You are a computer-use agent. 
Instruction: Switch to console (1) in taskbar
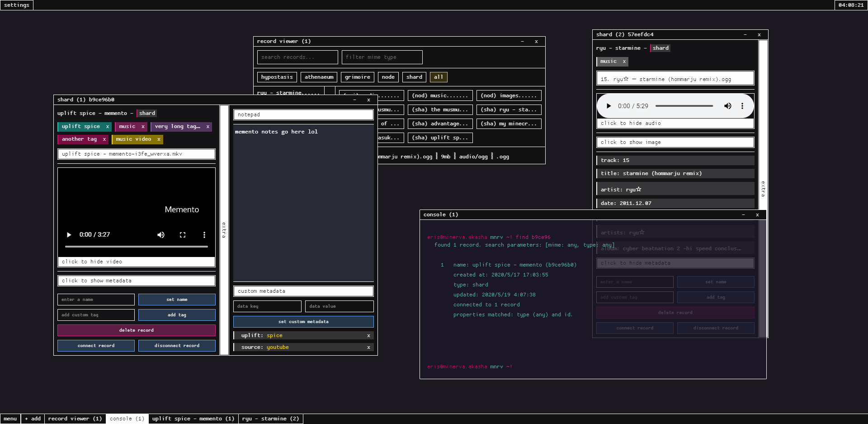(x=127, y=419)
